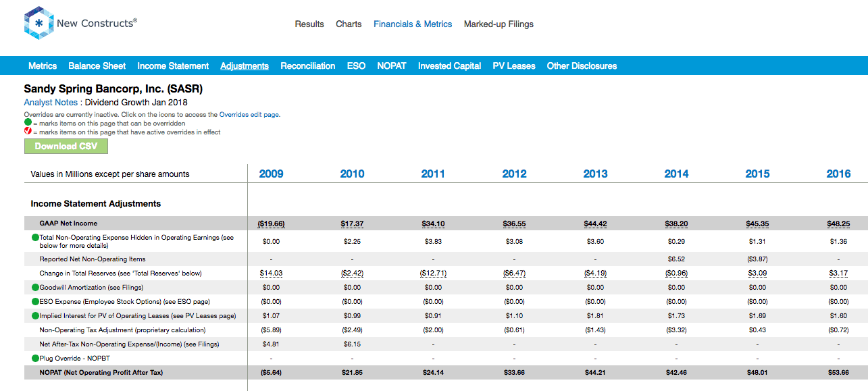Click Change in Total Reserves value ($4.19)

tap(595, 273)
